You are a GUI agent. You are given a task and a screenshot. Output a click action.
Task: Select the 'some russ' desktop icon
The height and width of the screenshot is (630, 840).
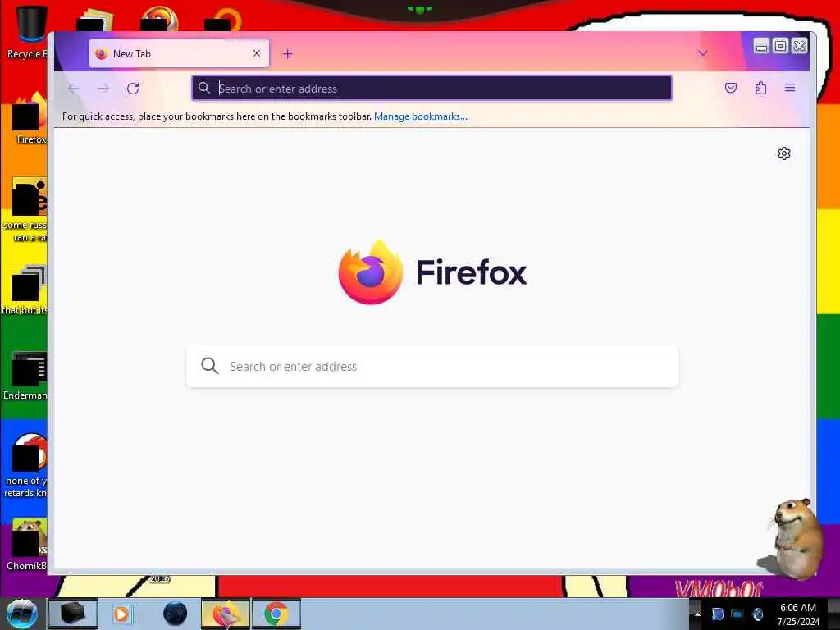coord(25,210)
